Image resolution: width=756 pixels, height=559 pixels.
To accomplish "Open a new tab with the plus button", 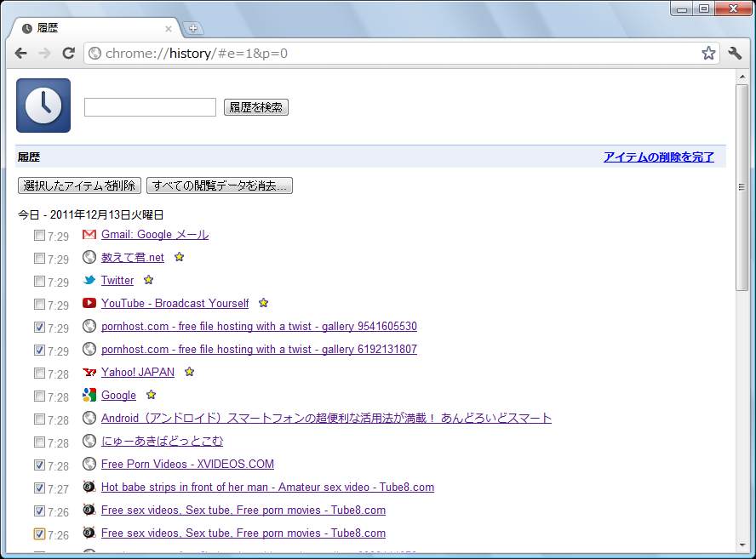I will [193, 28].
